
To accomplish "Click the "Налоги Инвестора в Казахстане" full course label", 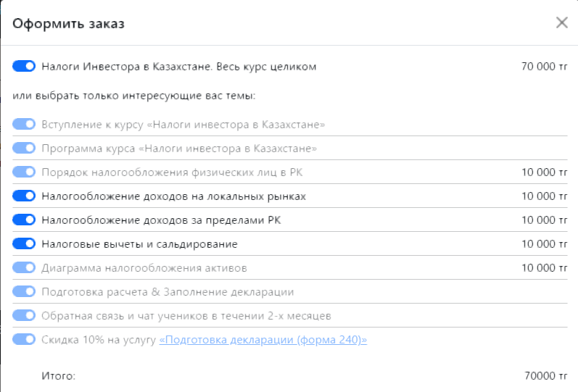I will click(x=179, y=67).
